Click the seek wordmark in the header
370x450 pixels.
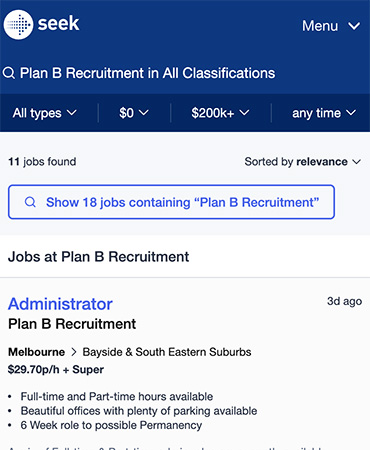tap(58, 23)
